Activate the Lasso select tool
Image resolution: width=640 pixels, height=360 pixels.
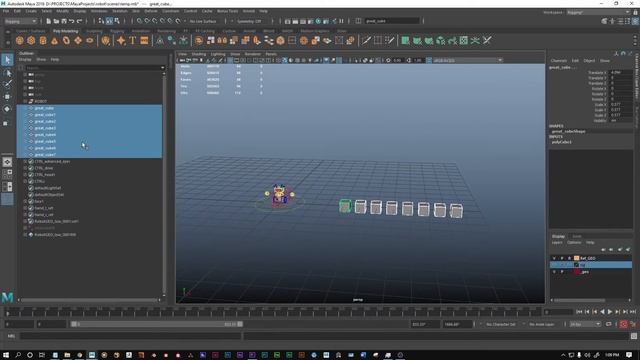tap(7, 73)
